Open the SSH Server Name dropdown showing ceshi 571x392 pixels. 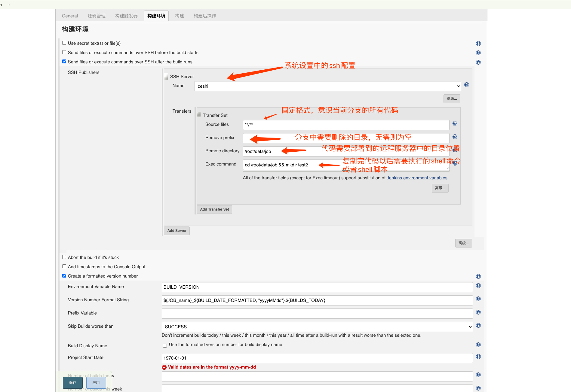point(328,86)
